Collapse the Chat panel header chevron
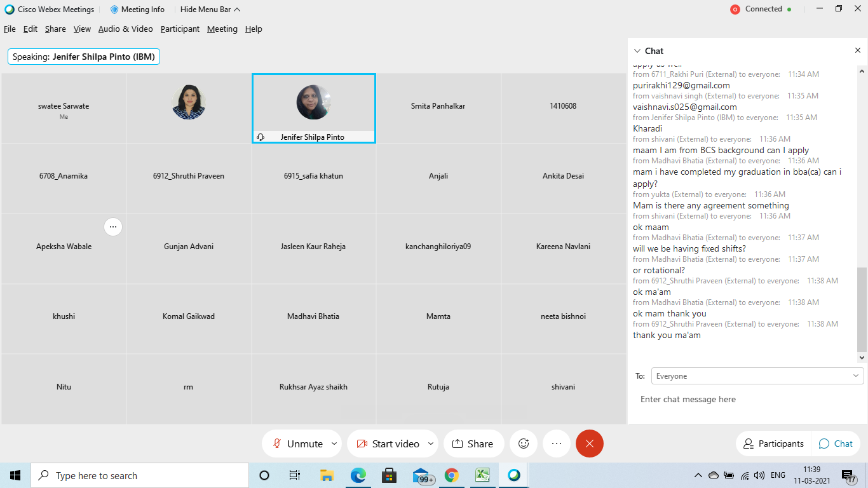Image resolution: width=868 pixels, height=488 pixels. pyautogui.click(x=637, y=51)
